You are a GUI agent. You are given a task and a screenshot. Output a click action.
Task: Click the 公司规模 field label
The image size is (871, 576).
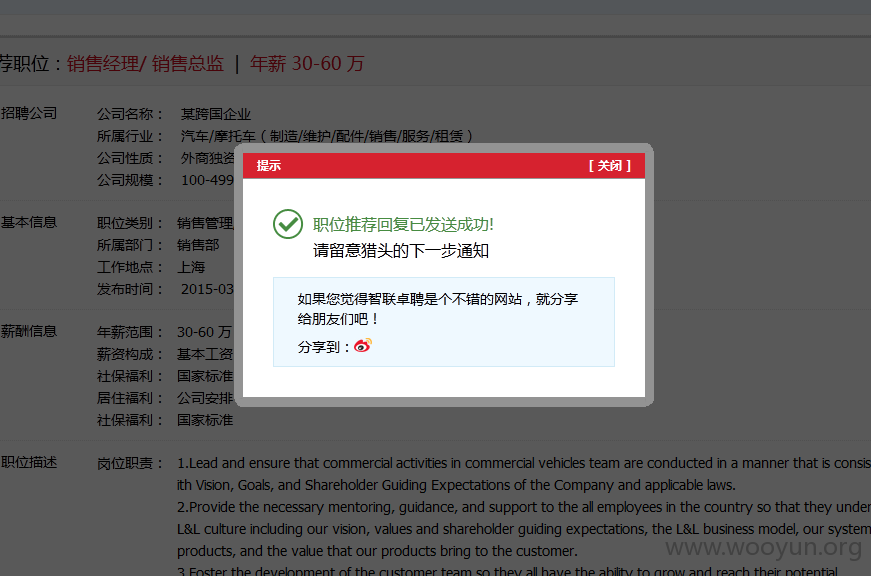130,180
